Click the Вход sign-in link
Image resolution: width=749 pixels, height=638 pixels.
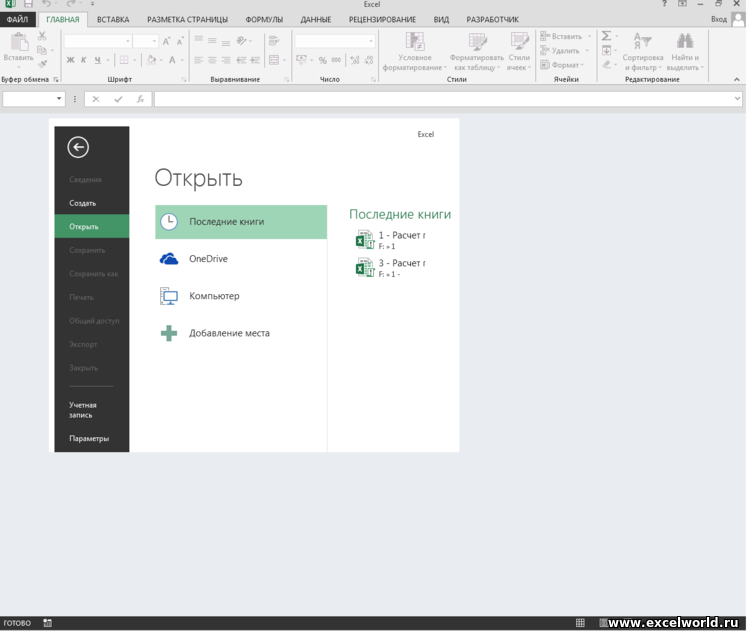718,20
